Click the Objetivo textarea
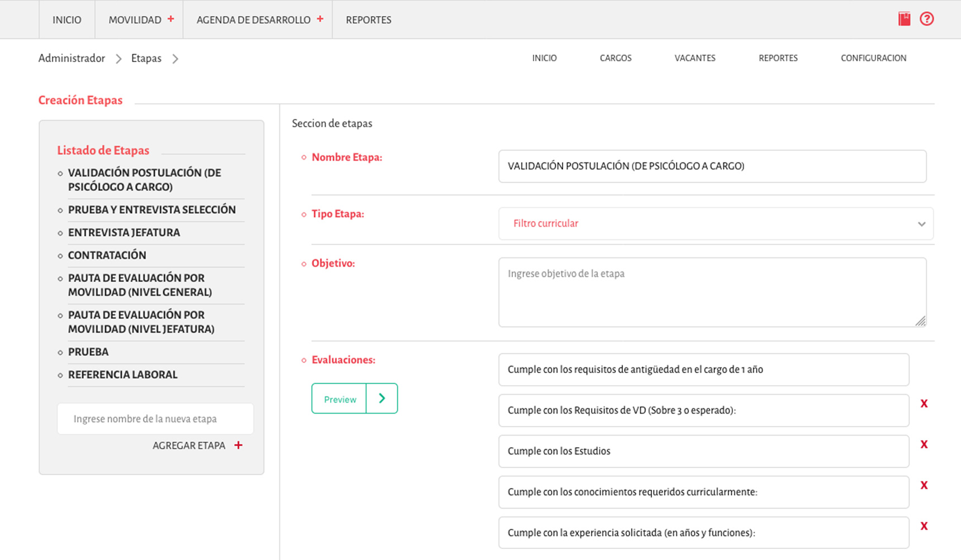 point(712,292)
